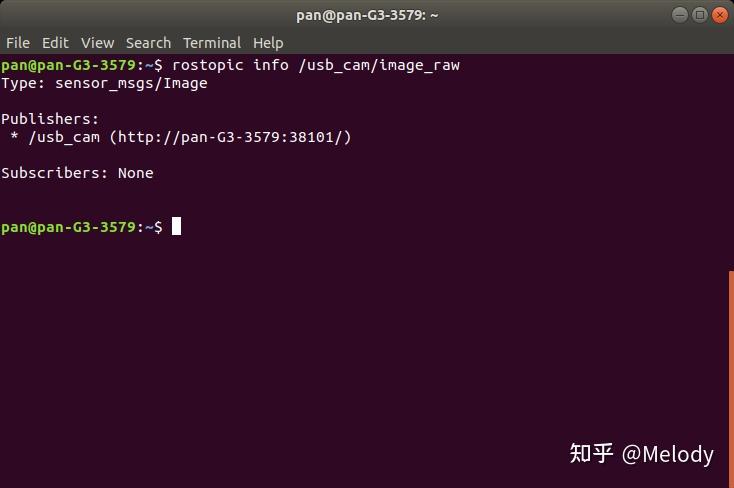Open the Terminal menu
734x488 pixels.
point(211,43)
